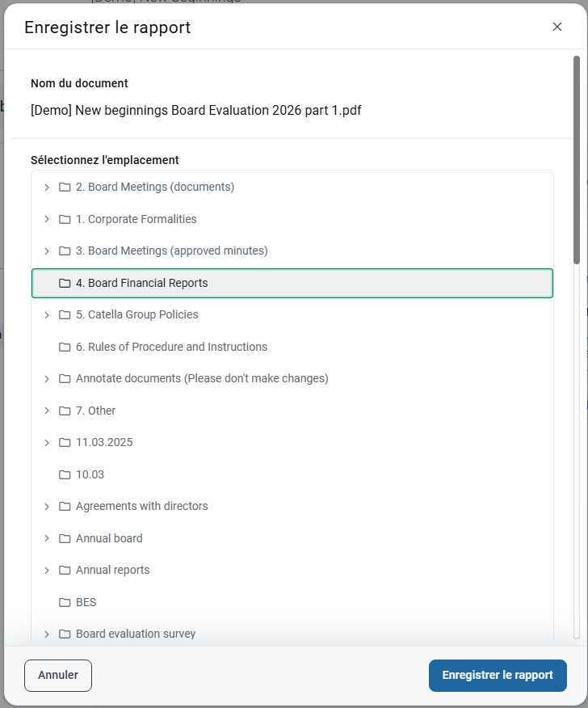Click the BES folder icon
The width and height of the screenshot is (588, 708).
(x=65, y=603)
